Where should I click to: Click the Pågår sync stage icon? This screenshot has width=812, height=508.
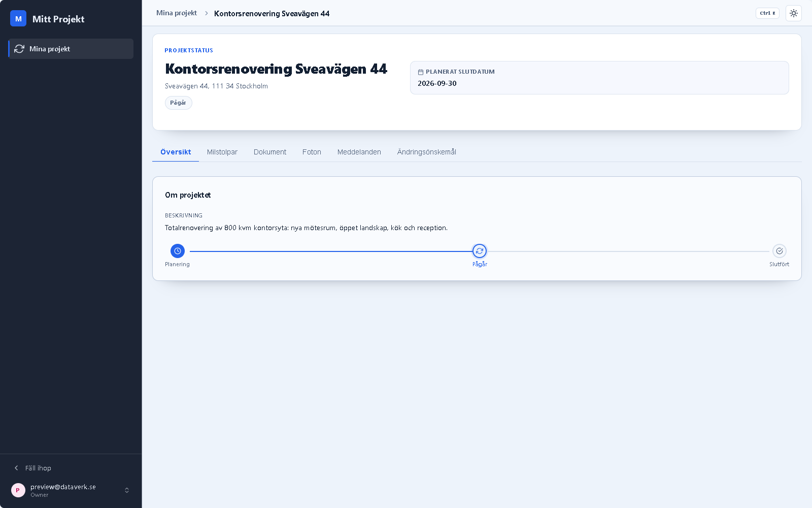(480, 251)
